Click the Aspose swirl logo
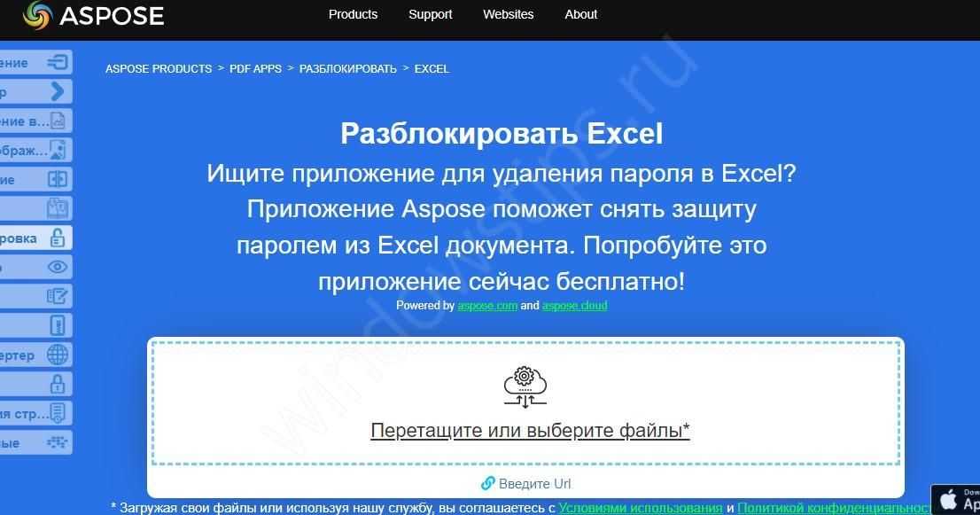 [37, 15]
